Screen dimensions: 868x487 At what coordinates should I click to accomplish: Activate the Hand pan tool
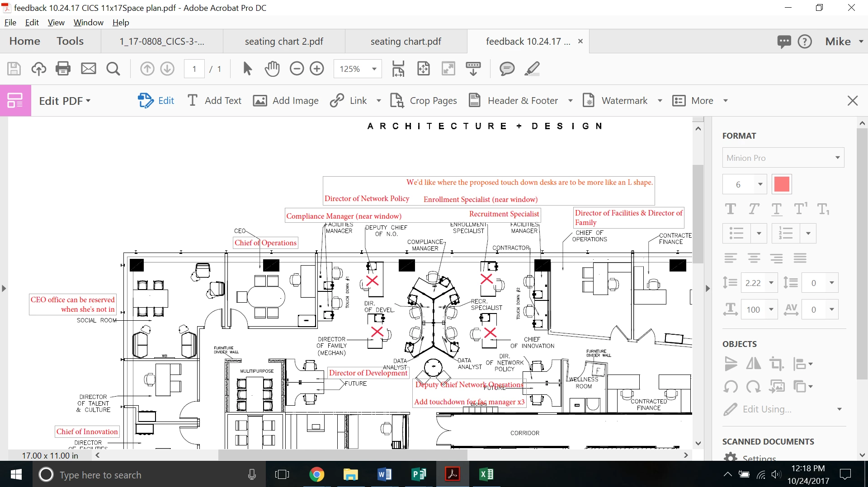[272, 69]
